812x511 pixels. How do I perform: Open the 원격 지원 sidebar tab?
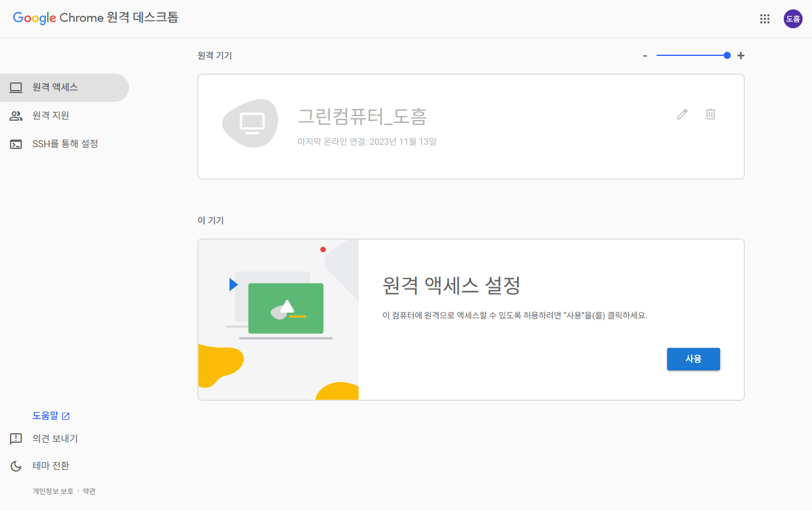click(x=64, y=115)
